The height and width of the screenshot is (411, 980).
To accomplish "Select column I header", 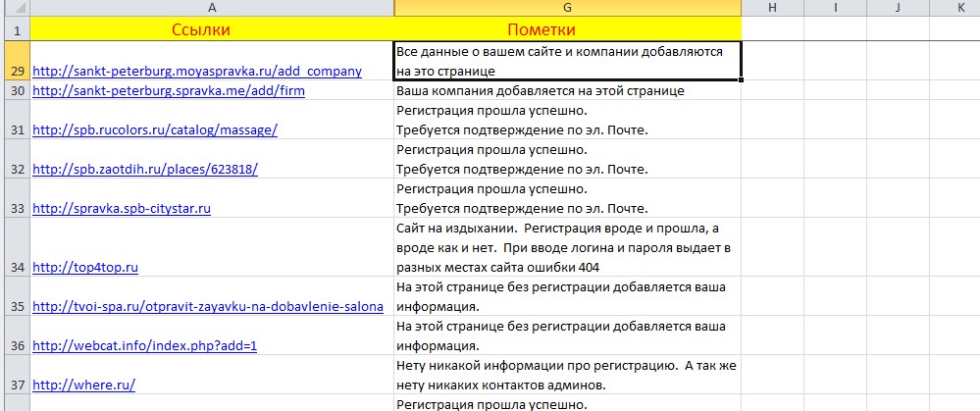I will 836,8.
